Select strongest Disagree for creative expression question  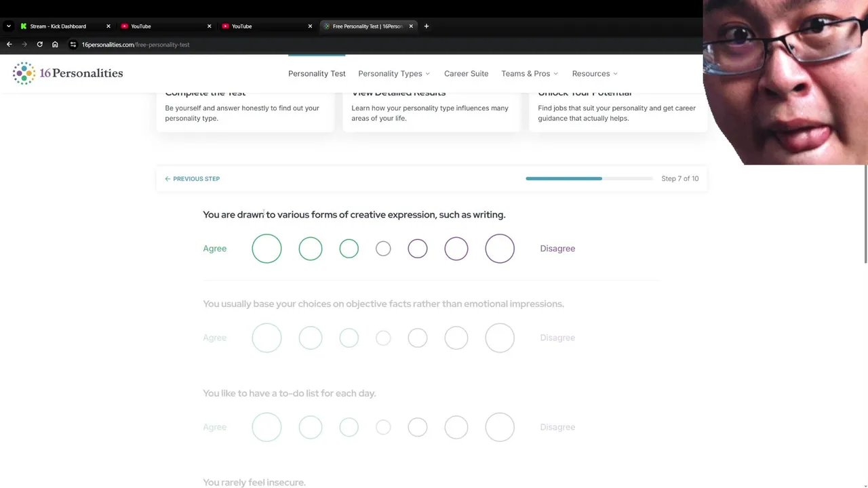click(x=500, y=249)
